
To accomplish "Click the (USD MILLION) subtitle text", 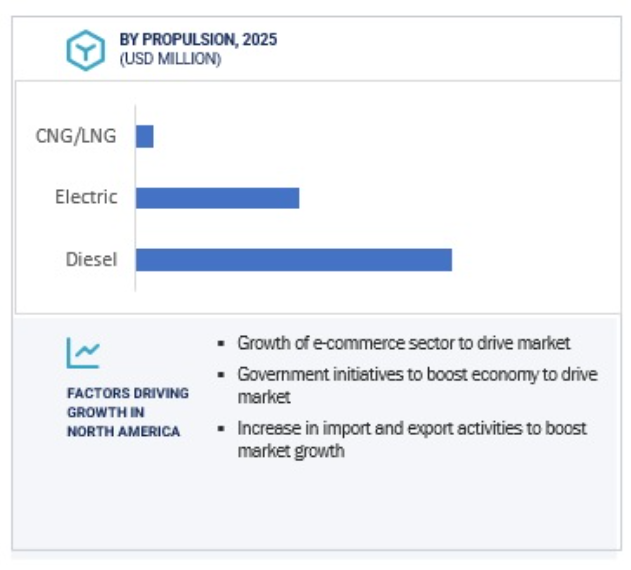I will (x=170, y=59).
